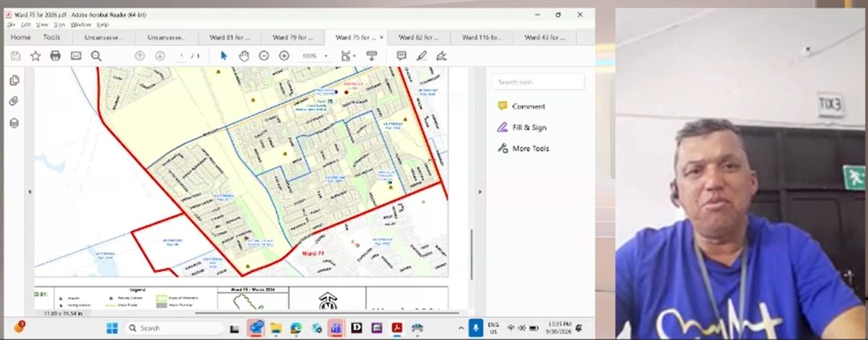Image resolution: width=868 pixels, height=340 pixels.
Task: Open the File menu
Action: click(x=11, y=25)
